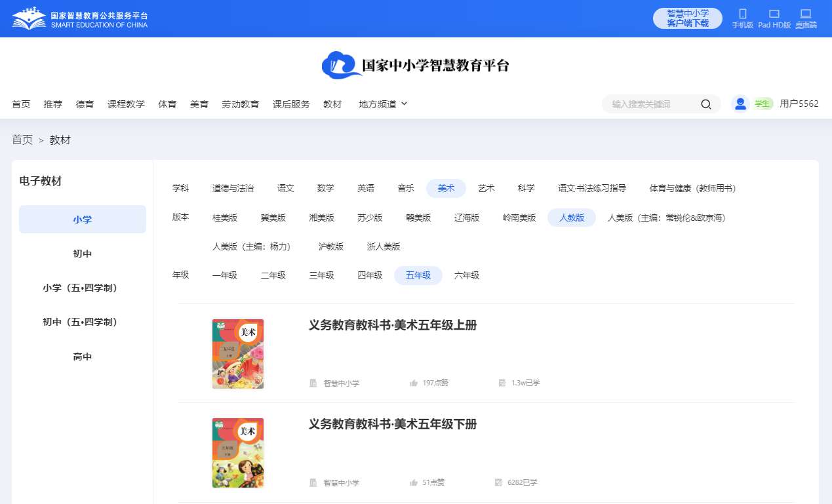Click the search keyword input field

tap(652, 104)
